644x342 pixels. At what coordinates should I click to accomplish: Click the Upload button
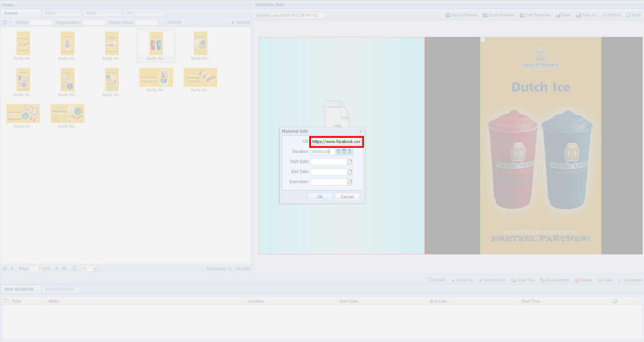(240, 22)
